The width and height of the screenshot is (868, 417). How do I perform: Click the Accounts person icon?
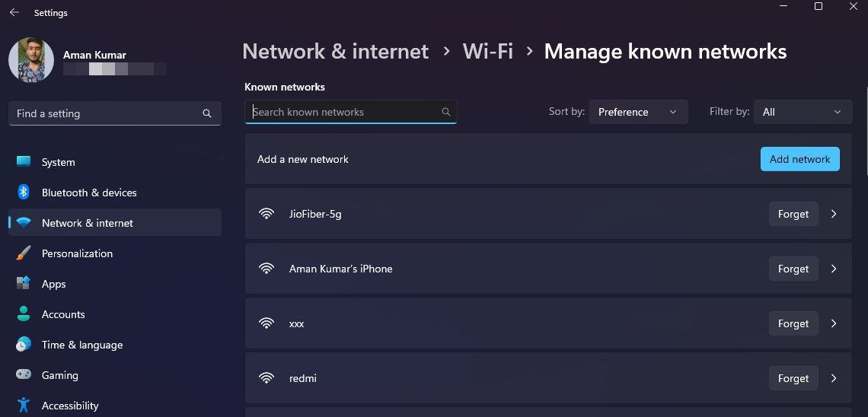click(24, 314)
